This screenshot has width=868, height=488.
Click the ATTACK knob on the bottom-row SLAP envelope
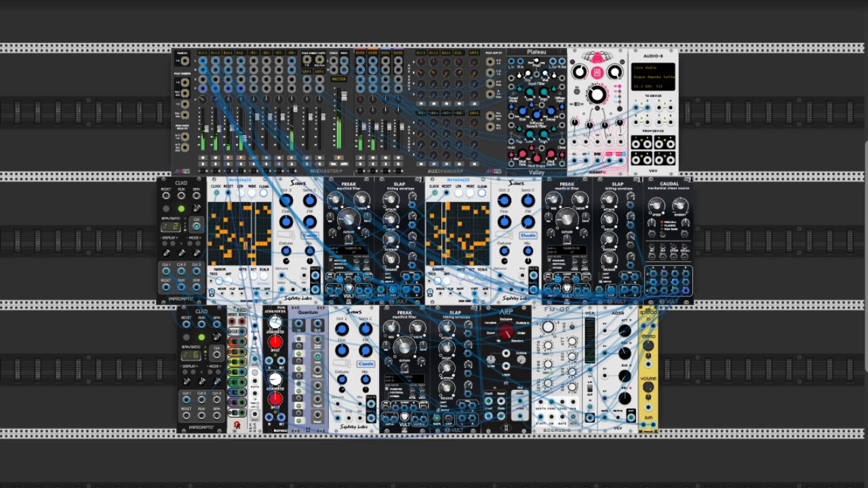pos(447,328)
